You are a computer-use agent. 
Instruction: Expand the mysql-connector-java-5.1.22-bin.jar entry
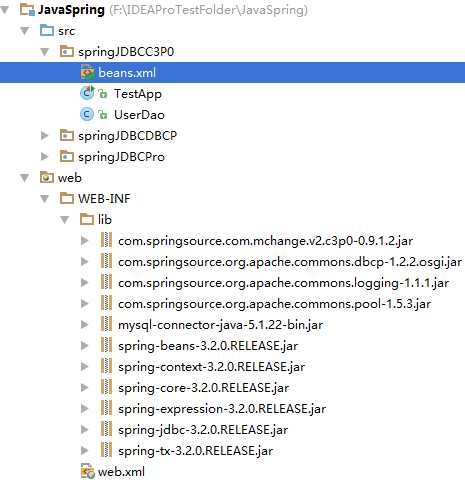click(x=85, y=324)
